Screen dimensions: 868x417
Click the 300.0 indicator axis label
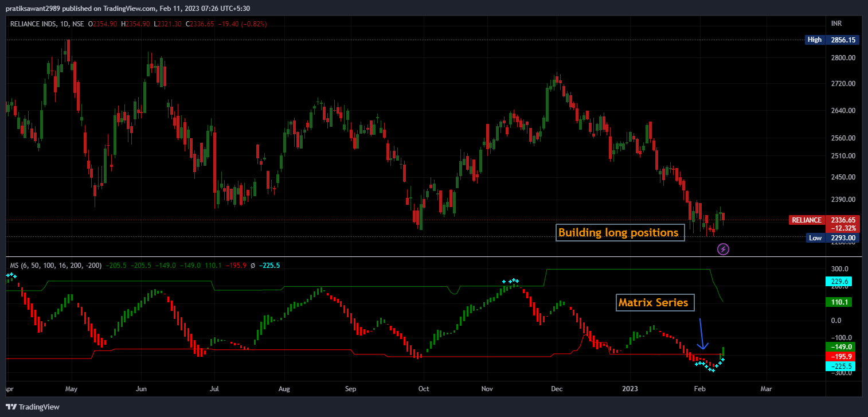pyautogui.click(x=840, y=270)
